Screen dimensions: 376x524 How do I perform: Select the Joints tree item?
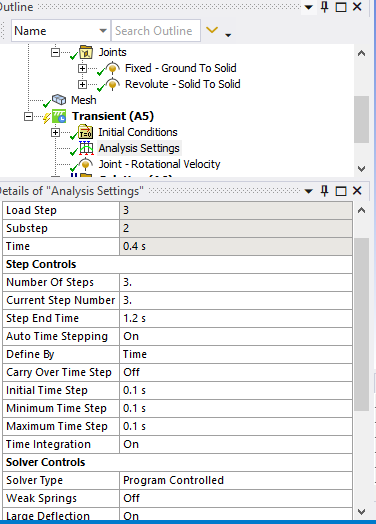click(112, 52)
